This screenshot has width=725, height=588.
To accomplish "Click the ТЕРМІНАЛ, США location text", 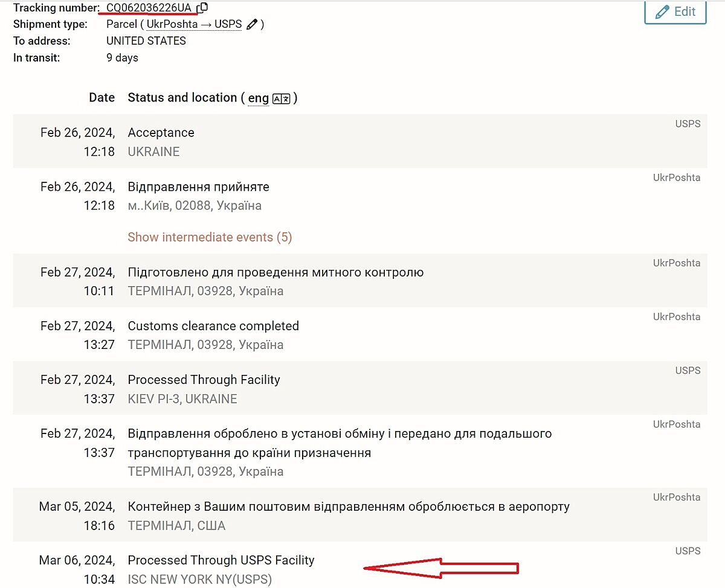I will point(176,526).
